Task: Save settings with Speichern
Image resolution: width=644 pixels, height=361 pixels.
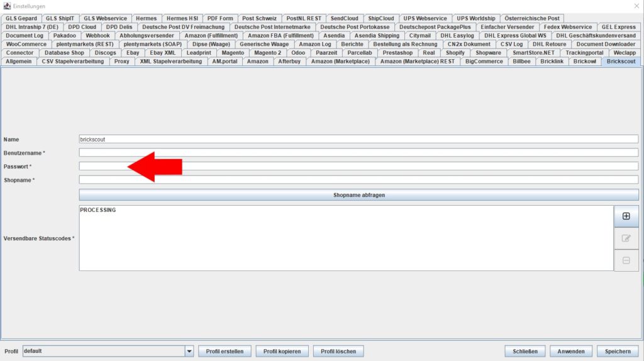Action: [618, 351]
